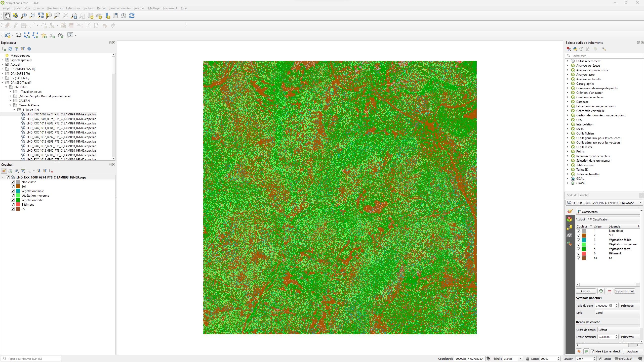Image resolution: width=644 pixels, height=362 pixels.
Task: Toggle visibility of LHD_FXX_1008_6274 layer
Action: [x=8, y=177]
